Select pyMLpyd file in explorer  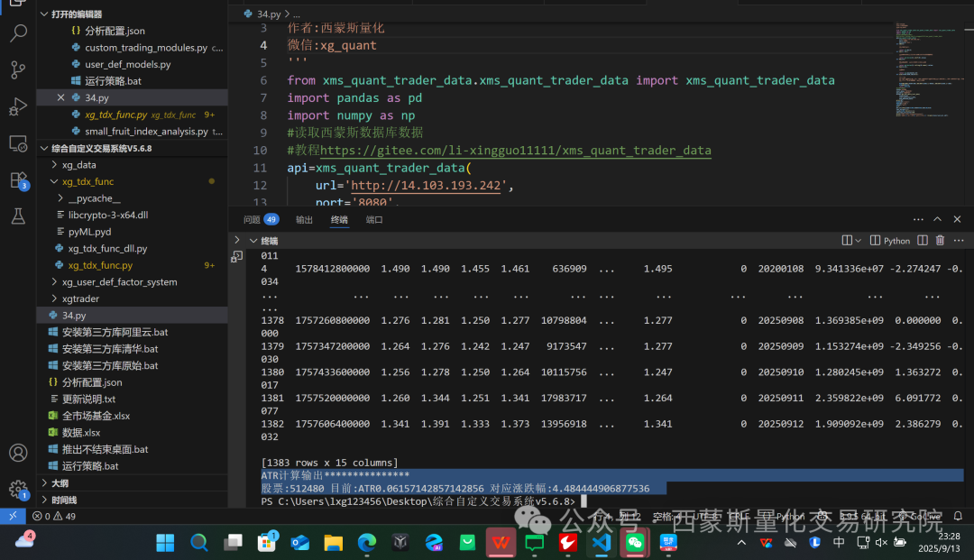coord(89,232)
